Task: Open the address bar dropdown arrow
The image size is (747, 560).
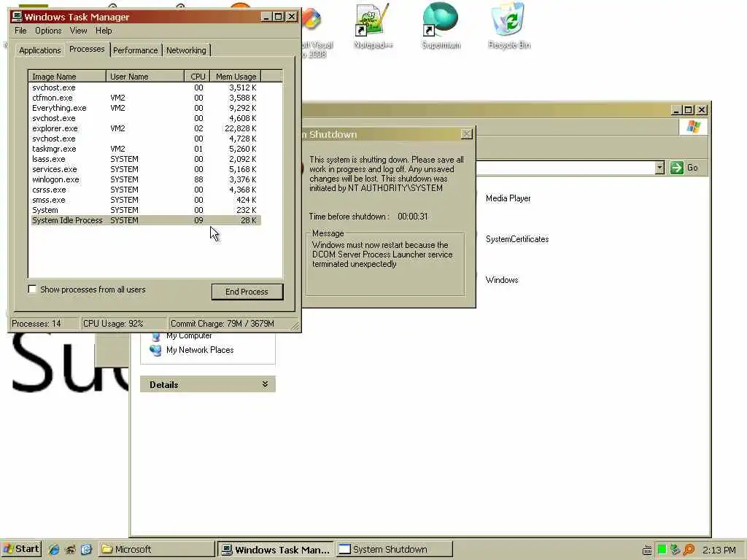Action: click(659, 168)
